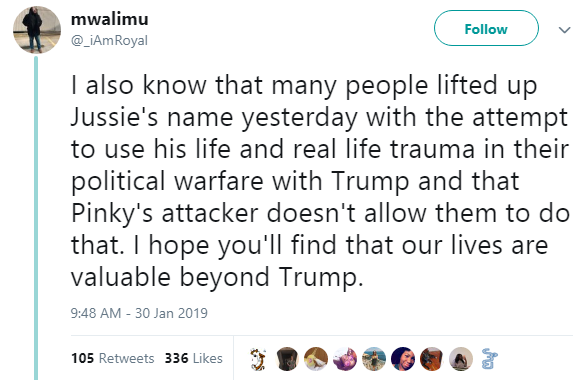The image size is (587, 380).
Task: Open the beach photo avatar liker
Action: 374,359
